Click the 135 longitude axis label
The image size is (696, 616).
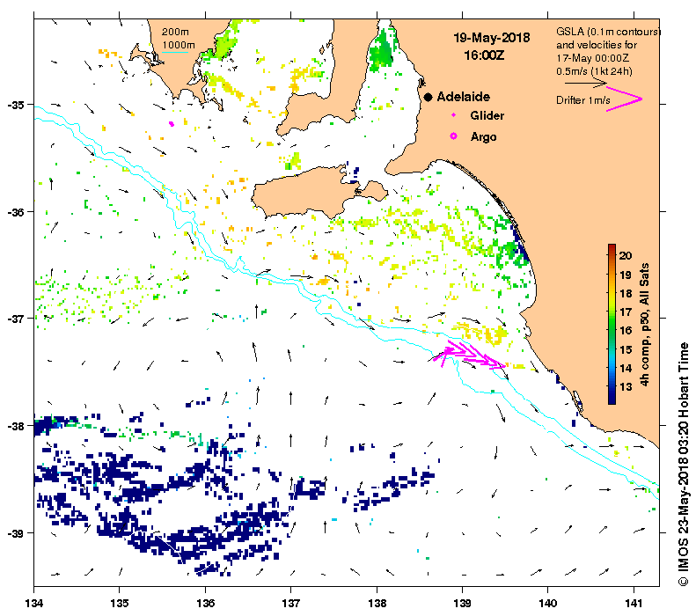[120, 603]
